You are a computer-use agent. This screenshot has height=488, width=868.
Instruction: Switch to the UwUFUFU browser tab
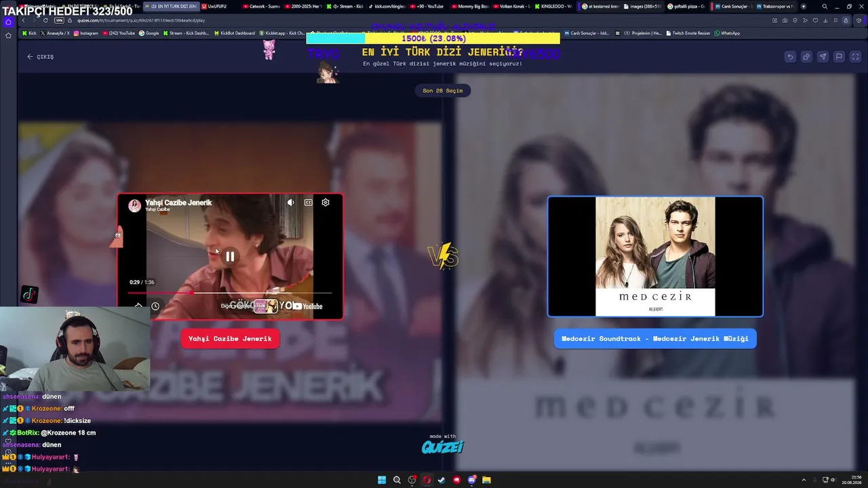point(217,6)
